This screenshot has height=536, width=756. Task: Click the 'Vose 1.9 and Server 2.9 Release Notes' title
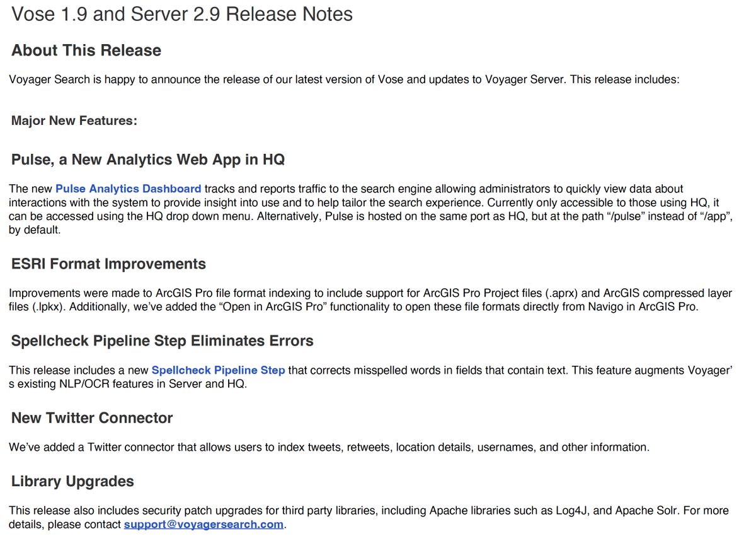(x=182, y=14)
